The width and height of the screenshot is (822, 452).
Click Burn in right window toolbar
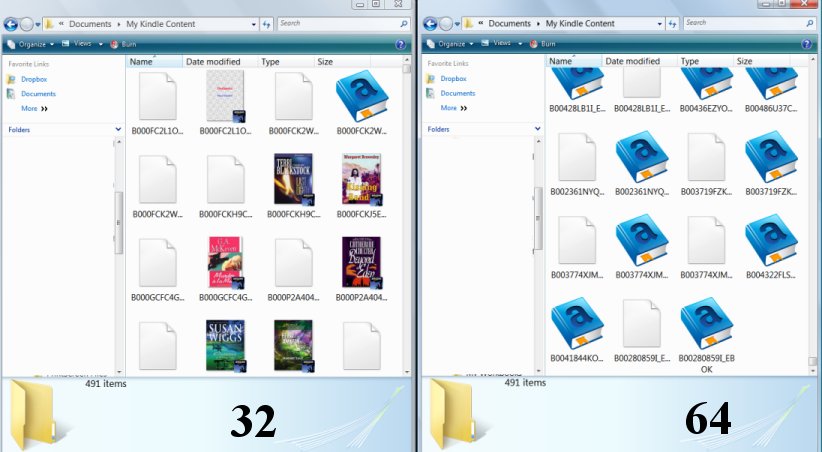pos(543,44)
